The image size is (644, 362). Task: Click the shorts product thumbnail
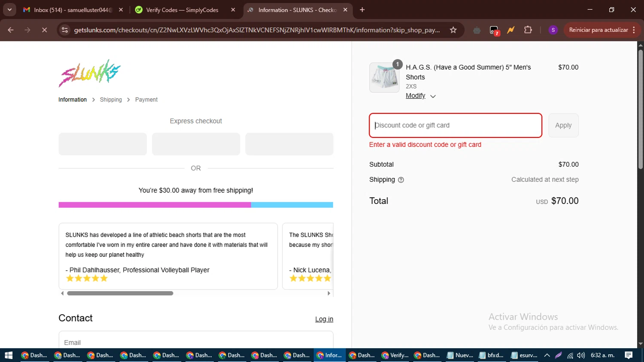pyautogui.click(x=384, y=77)
